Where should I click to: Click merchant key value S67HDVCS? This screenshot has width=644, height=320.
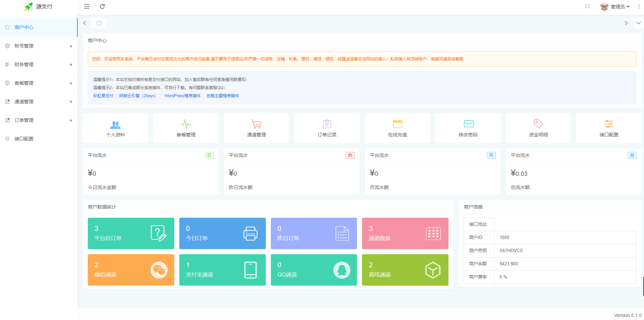pos(511,251)
